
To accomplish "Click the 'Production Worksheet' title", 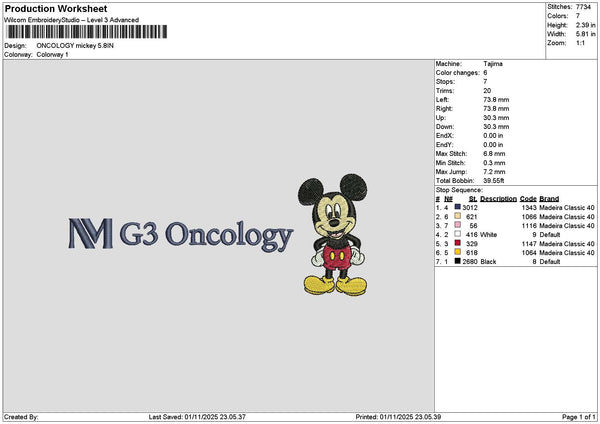I will click(56, 9).
